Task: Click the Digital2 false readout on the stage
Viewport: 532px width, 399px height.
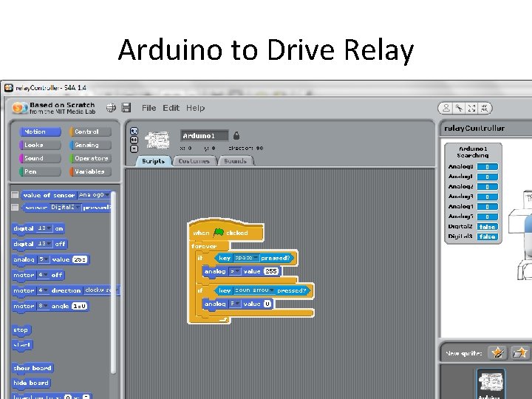Action: [x=487, y=226]
